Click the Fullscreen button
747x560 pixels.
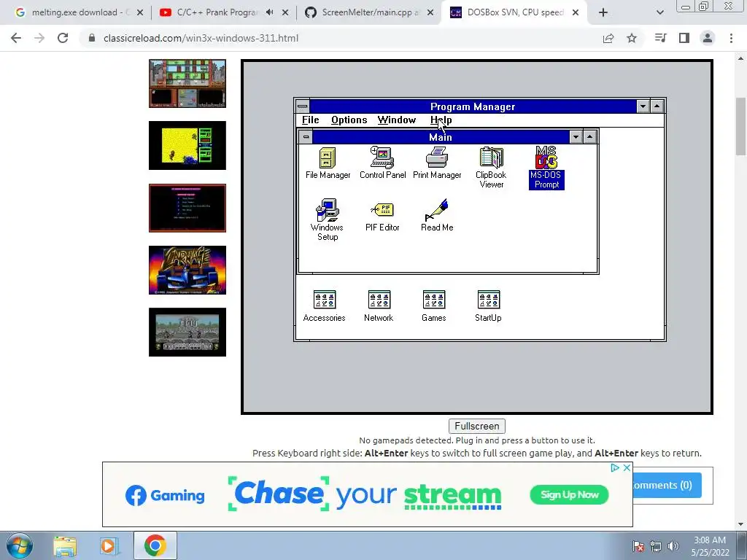tap(477, 426)
